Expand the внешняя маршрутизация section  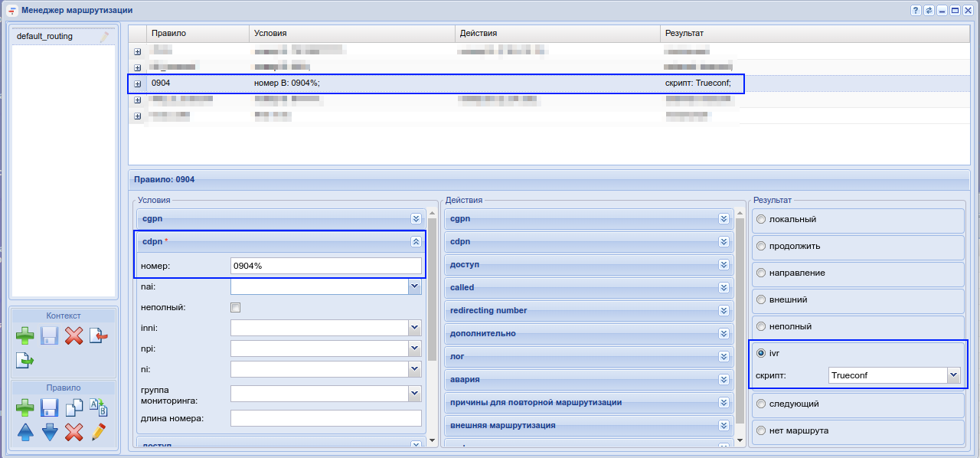[724, 425]
